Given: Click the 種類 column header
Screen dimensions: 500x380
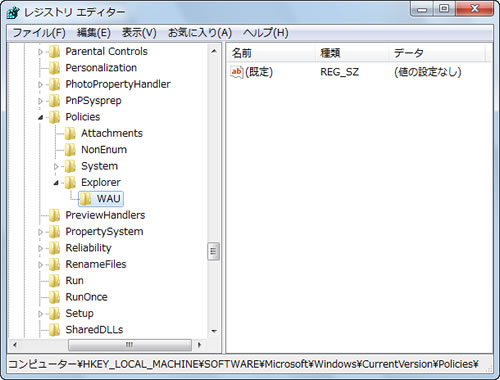Looking at the screenshot, I should point(352,53).
